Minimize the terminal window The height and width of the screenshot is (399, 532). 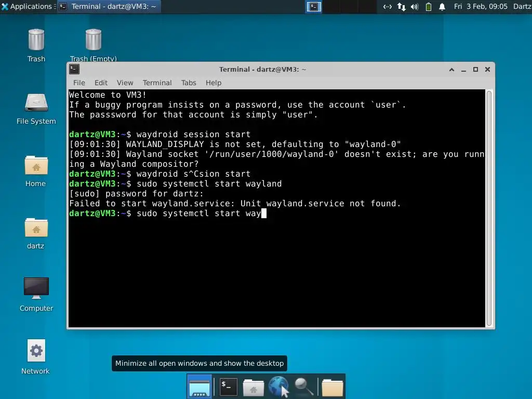[x=463, y=70]
